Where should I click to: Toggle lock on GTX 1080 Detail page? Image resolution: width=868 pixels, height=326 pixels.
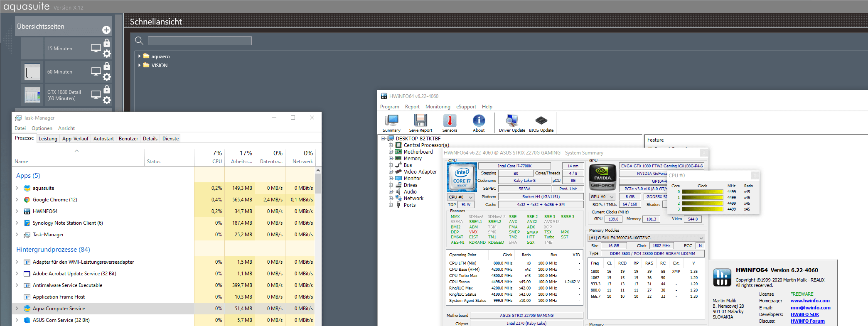pyautogui.click(x=107, y=89)
